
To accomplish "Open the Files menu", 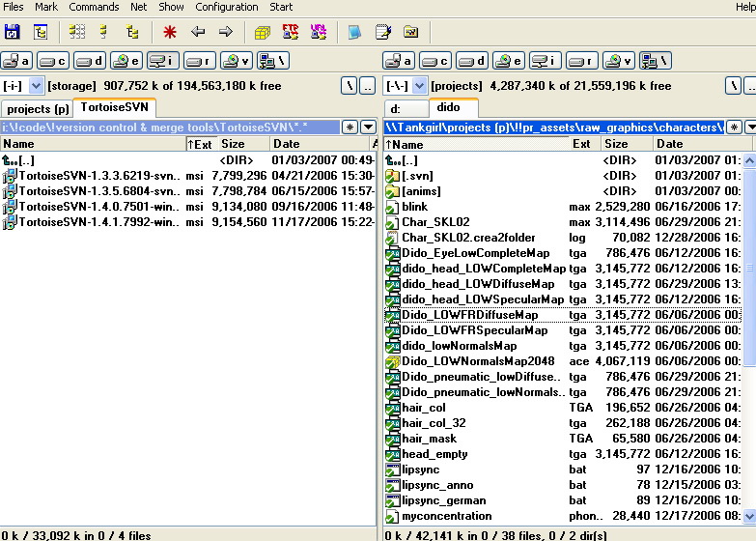I will click(13, 7).
